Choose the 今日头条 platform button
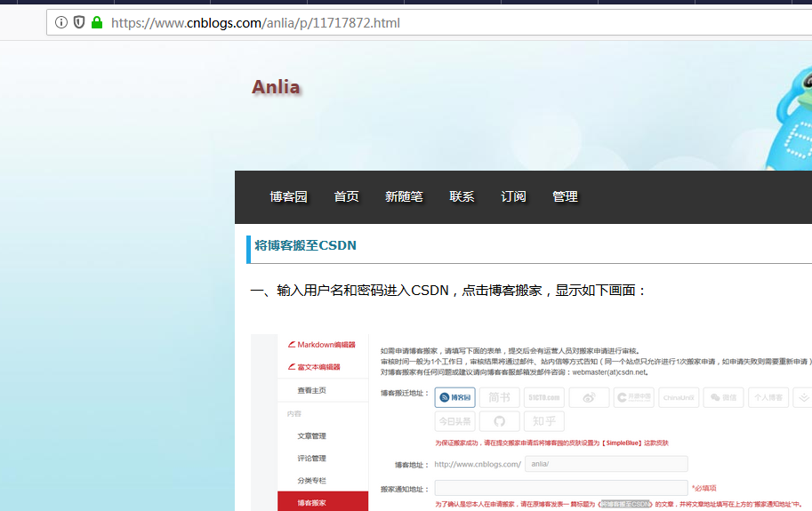This screenshot has width=812, height=511. point(454,421)
